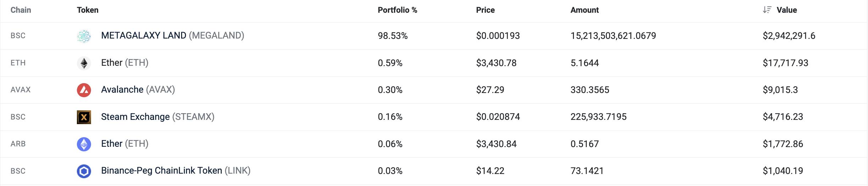Viewport: 868px width, 186px height.
Task: Click the Arbitrum Ether blue icon
Action: click(84, 144)
